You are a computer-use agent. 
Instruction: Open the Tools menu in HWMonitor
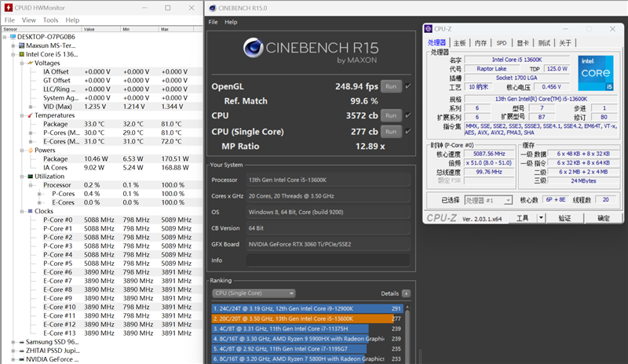coord(50,20)
